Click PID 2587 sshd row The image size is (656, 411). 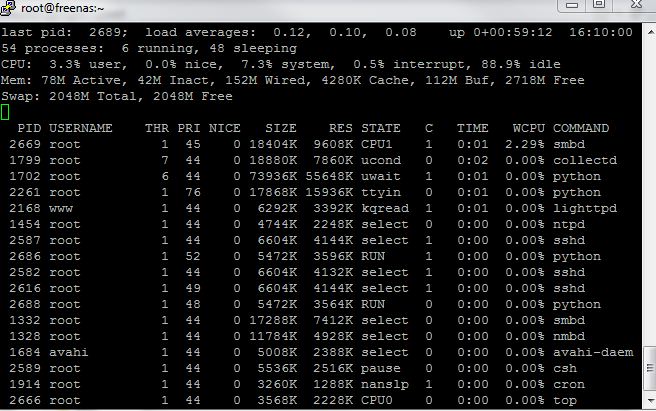tap(25, 240)
